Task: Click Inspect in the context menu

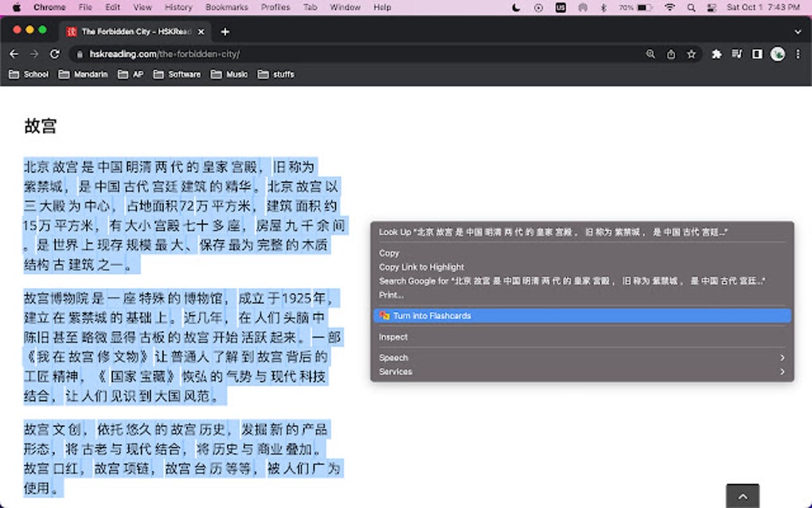Action: point(393,337)
